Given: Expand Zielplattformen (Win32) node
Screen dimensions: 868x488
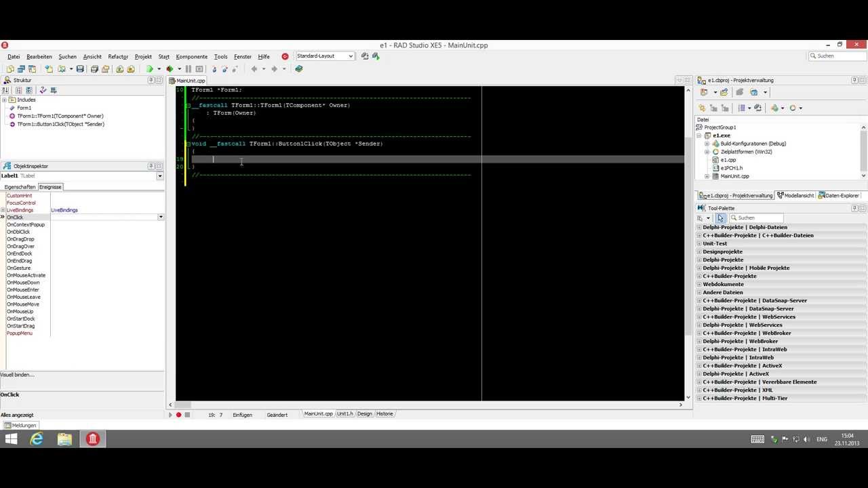Looking at the screenshot, I should (707, 152).
